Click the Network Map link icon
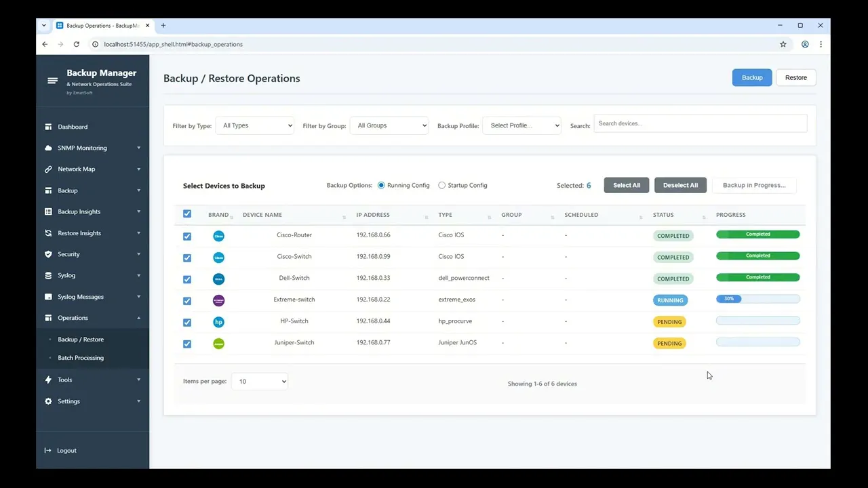The image size is (868, 488). 48,169
